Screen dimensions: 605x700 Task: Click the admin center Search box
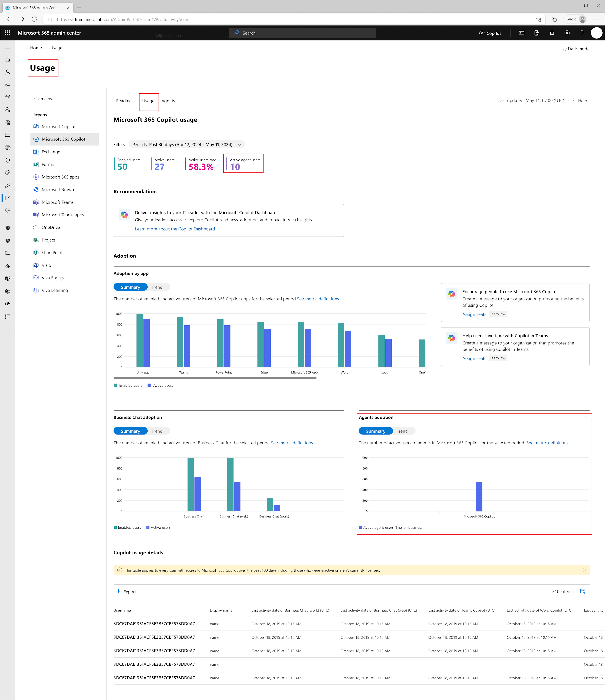302,33
